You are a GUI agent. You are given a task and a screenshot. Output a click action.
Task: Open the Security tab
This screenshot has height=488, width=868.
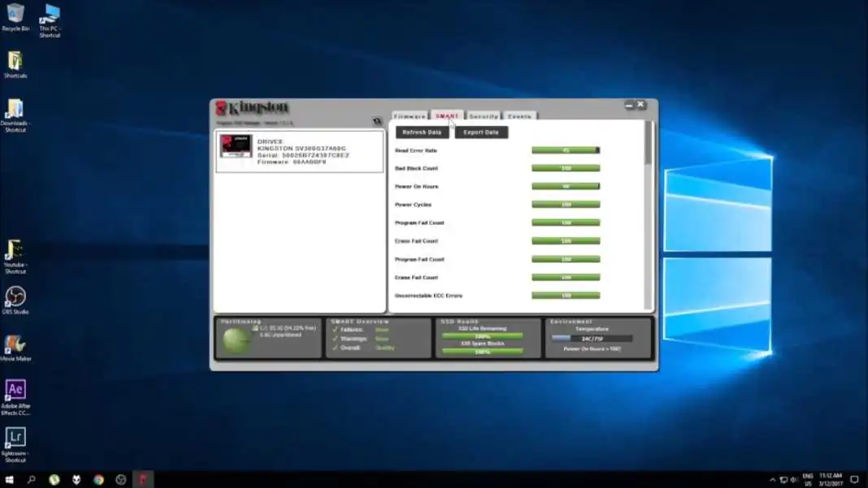tap(484, 116)
